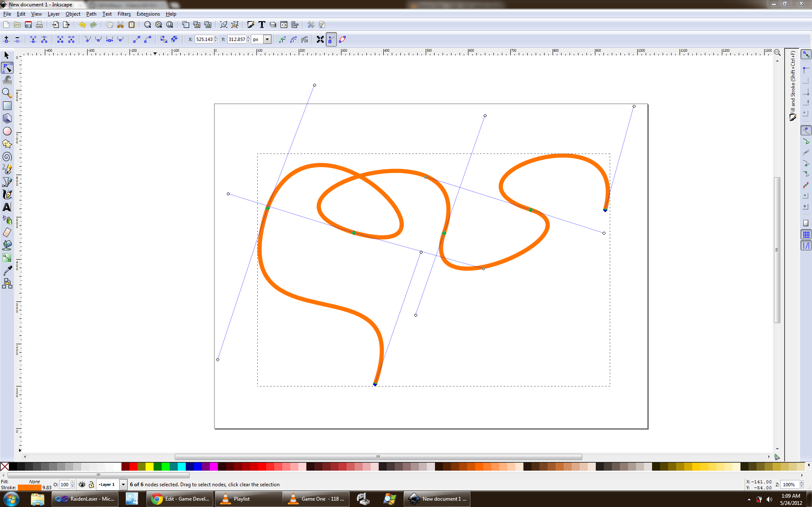Decrease the Y coordinate spinner
The image size is (812, 507).
pyautogui.click(x=248, y=41)
